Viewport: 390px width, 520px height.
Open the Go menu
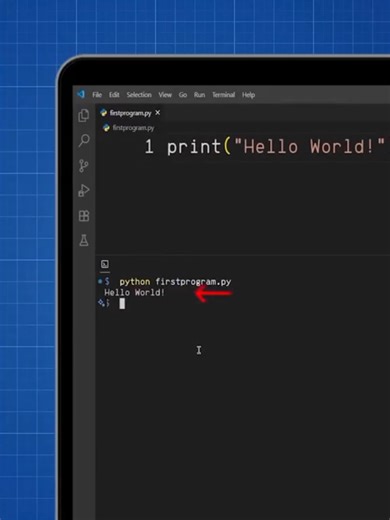[x=183, y=95]
